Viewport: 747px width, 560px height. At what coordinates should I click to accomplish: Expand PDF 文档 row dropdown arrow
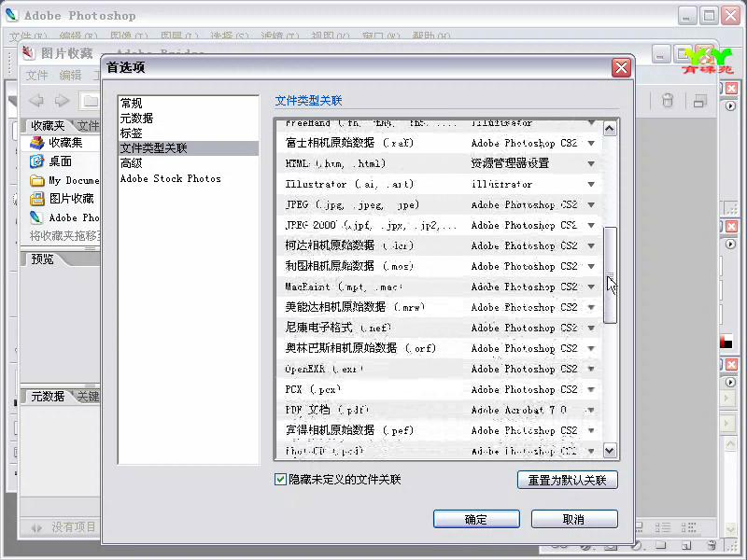591,410
